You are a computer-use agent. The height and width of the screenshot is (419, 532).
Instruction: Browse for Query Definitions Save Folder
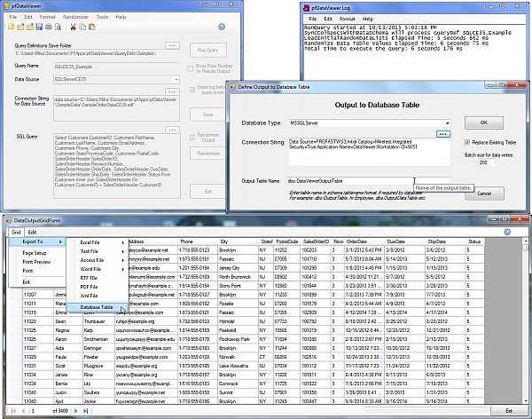pyautogui.click(x=172, y=45)
